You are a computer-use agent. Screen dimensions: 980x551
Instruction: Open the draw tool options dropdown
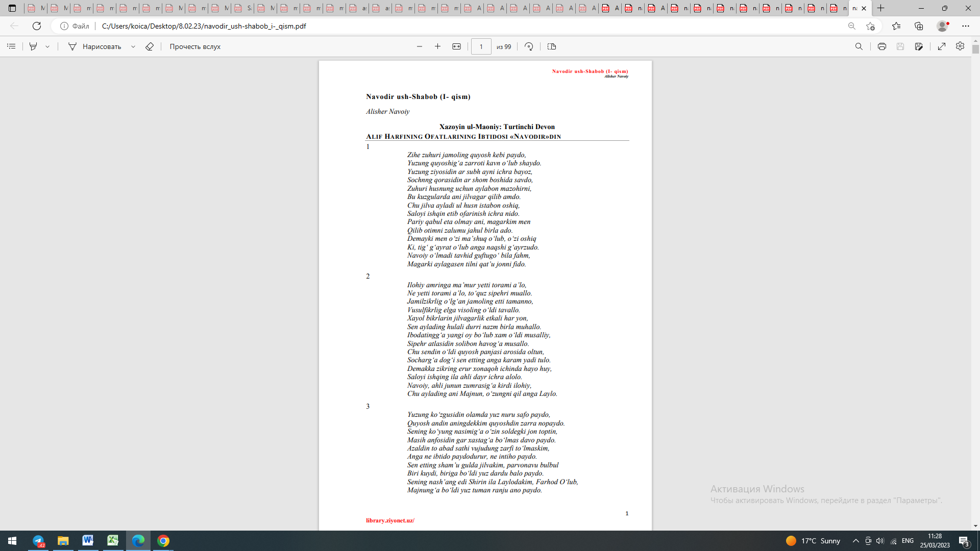click(x=133, y=46)
